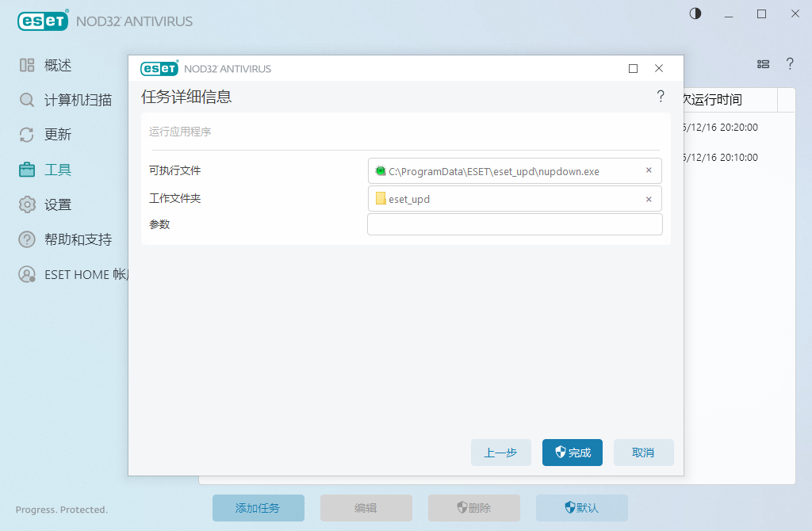The width and height of the screenshot is (812, 531).
Task: Click the executable file path nupdown.exe
Action: (x=493, y=171)
